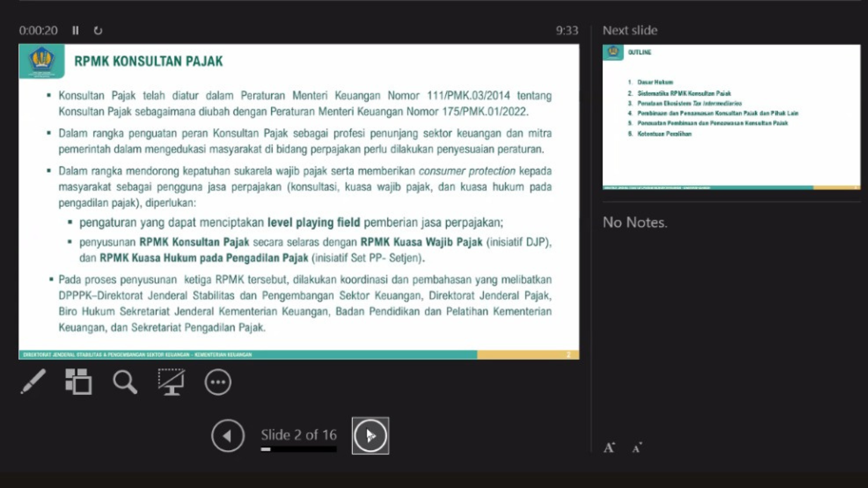Click the Slide 2 of 16 counter
The width and height of the screenshot is (868, 488).
coord(298,435)
